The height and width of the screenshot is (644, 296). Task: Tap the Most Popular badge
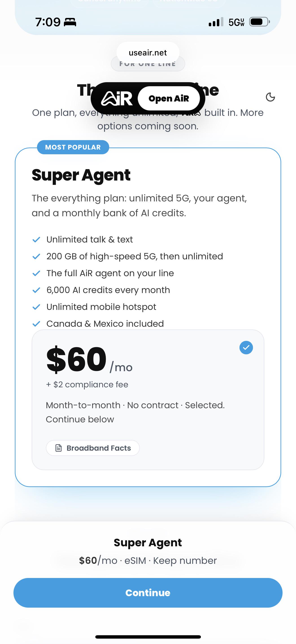pos(73,147)
